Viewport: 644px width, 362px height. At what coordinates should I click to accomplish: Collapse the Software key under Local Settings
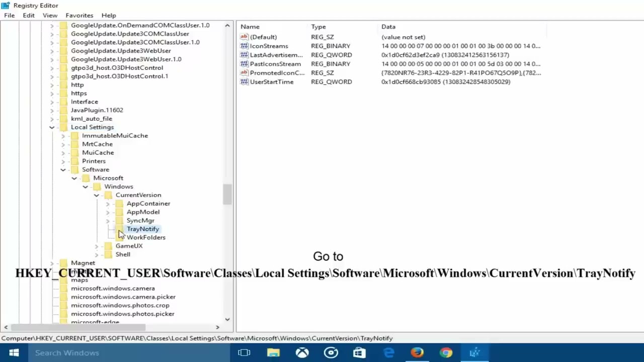[x=63, y=169]
